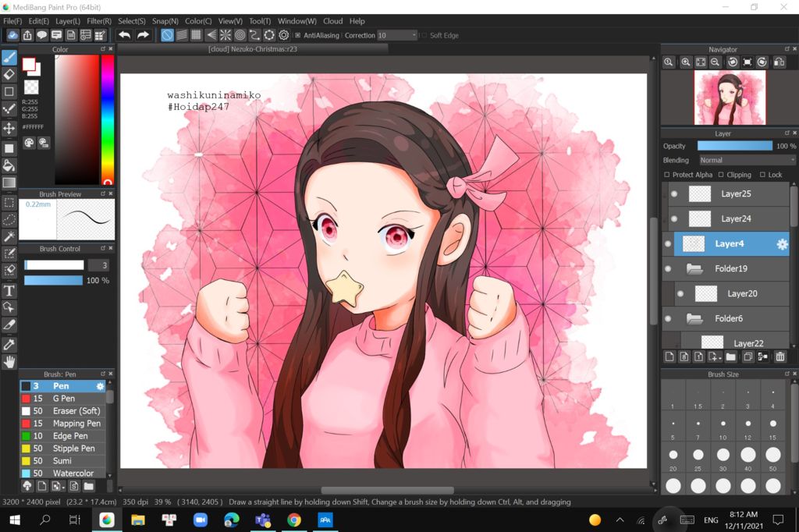Select the Lasso tool
The width and height of the screenshot is (799, 532).
(x=9, y=220)
